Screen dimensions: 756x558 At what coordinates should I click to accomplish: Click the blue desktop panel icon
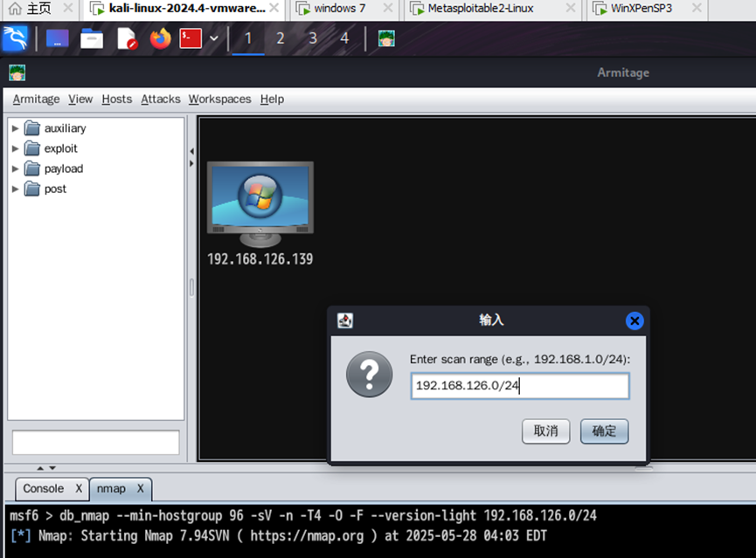(x=57, y=38)
